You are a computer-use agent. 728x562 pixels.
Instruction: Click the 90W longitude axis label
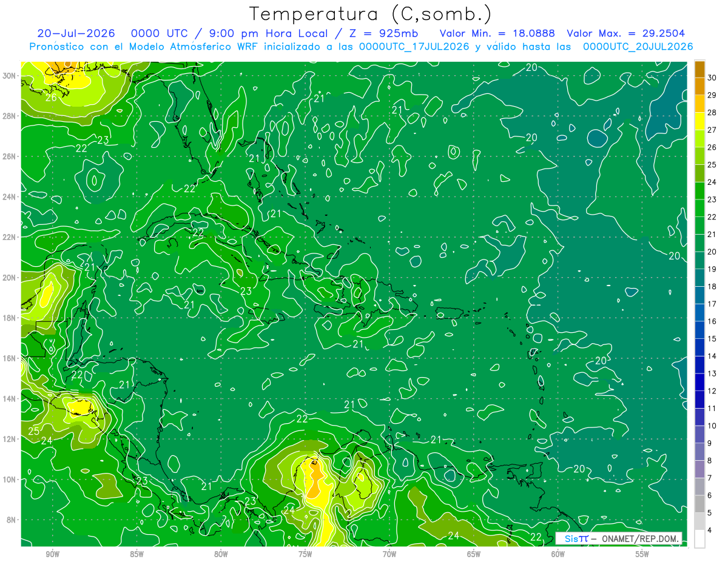click(x=52, y=554)
